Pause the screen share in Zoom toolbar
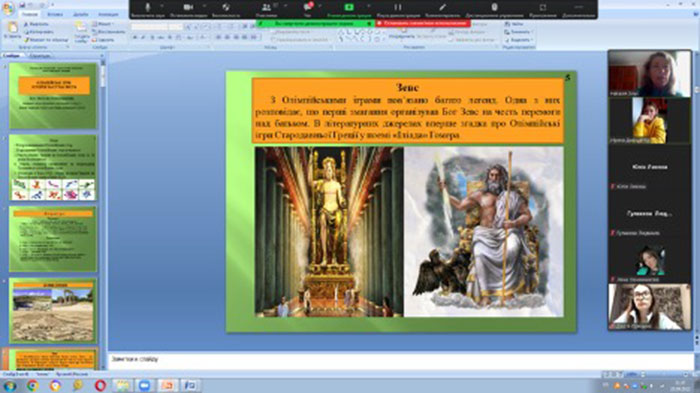This screenshot has width=700, height=393. pyautogui.click(x=397, y=7)
